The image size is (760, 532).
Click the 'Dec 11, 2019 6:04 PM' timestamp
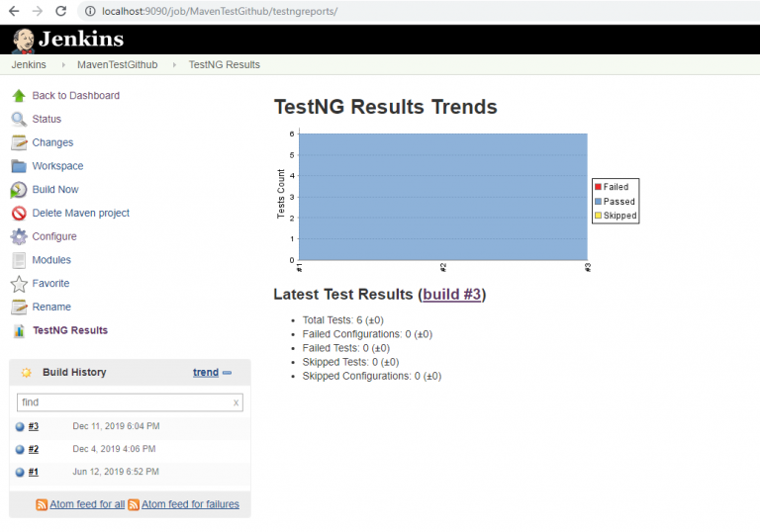coord(117,426)
